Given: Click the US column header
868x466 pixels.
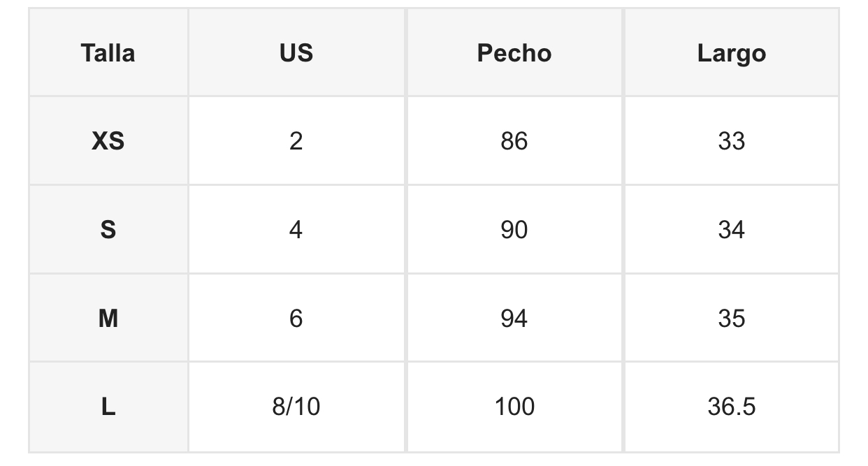Looking at the screenshot, I should pyautogui.click(x=296, y=53).
